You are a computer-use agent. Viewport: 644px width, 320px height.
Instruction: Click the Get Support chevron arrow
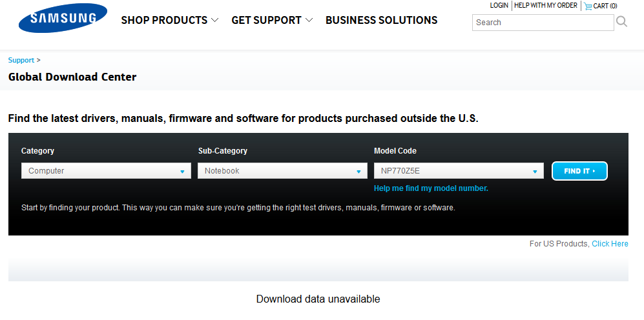point(309,20)
